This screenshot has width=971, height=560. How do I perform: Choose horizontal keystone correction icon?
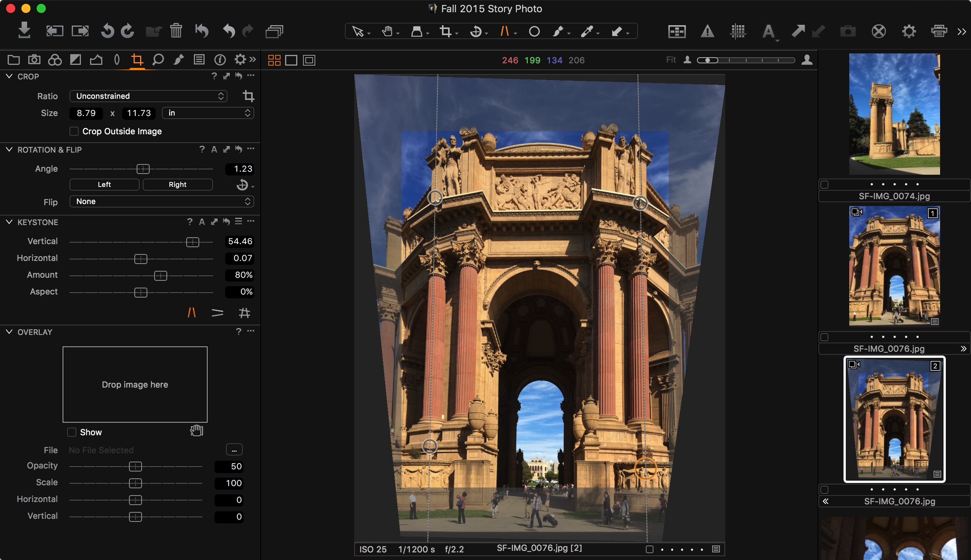[217, 313]
